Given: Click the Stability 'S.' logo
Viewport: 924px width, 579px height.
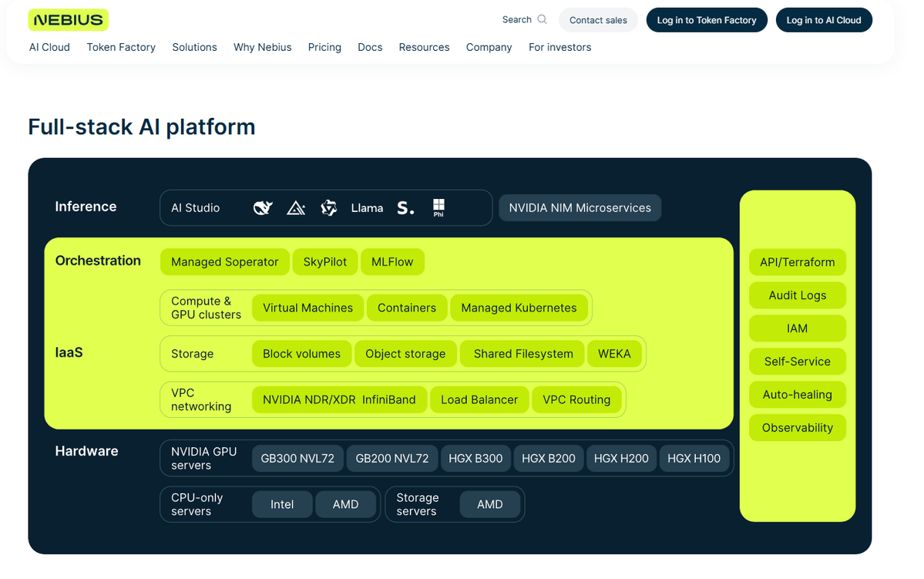Looking at the screenshot, I should pos(405,207).
